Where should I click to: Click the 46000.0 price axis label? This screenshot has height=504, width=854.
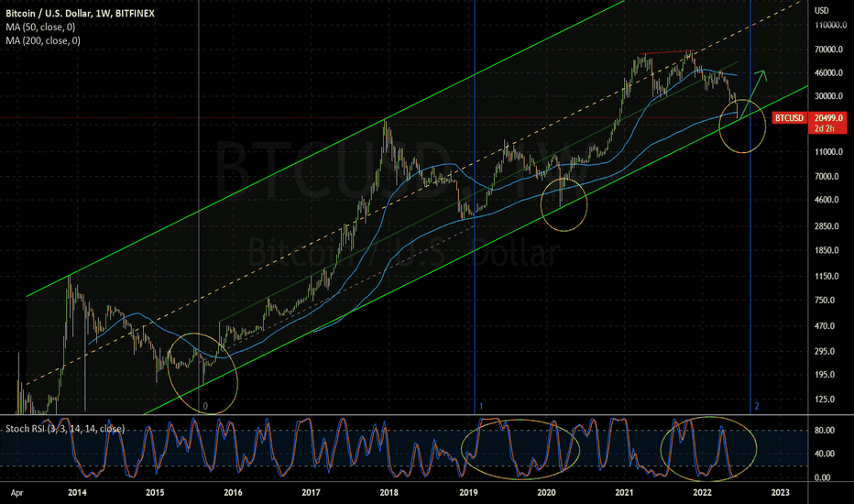coord(828,72)
